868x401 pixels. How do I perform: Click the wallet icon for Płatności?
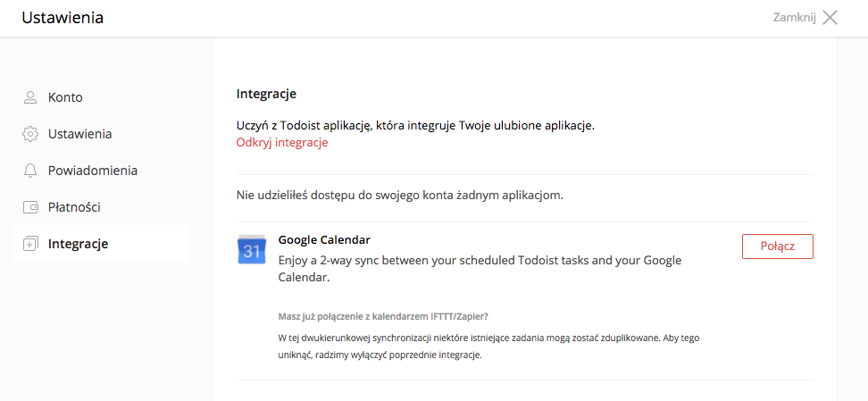[29, 208]
